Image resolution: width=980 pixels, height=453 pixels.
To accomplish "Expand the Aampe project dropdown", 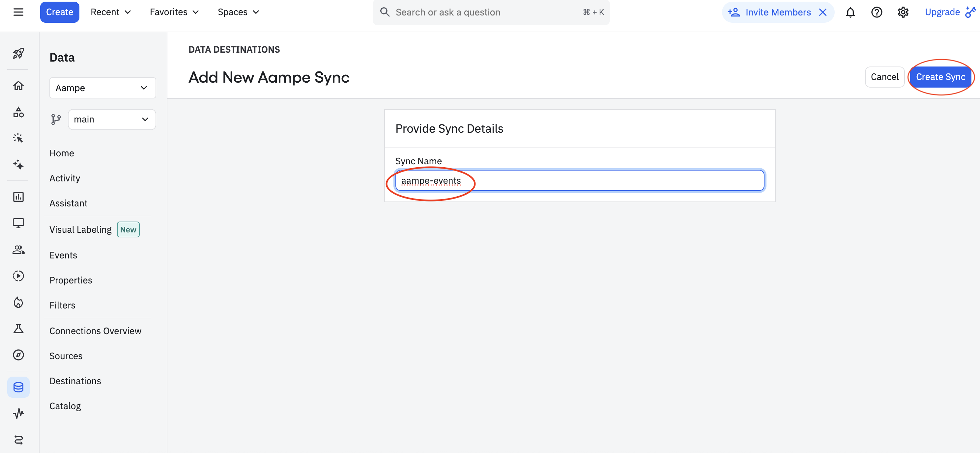I will click(x=103, y=88).
